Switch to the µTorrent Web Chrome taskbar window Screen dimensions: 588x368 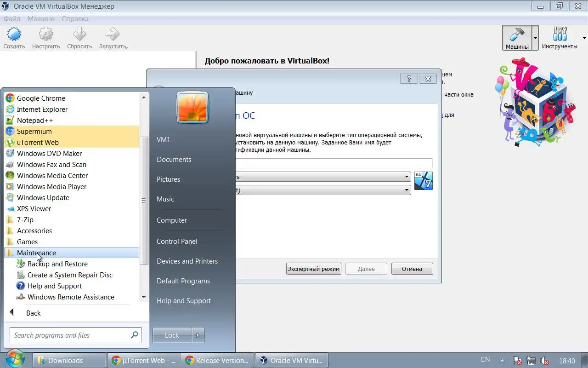144,360
